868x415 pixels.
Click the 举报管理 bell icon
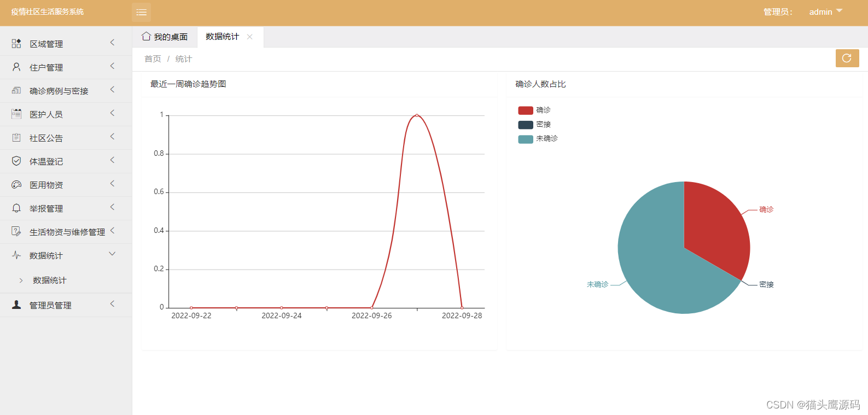click(x=16, y=208)
